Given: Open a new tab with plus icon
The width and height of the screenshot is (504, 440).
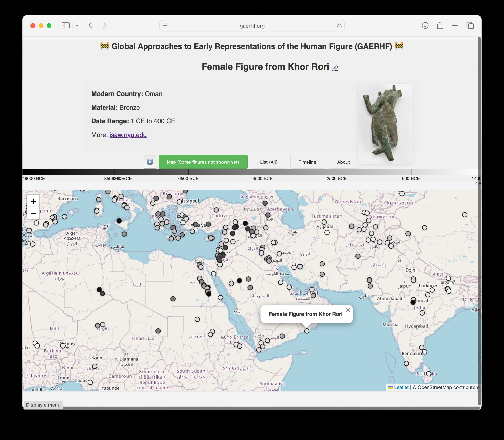Looking at the screenshot, I should pos(455,25).
